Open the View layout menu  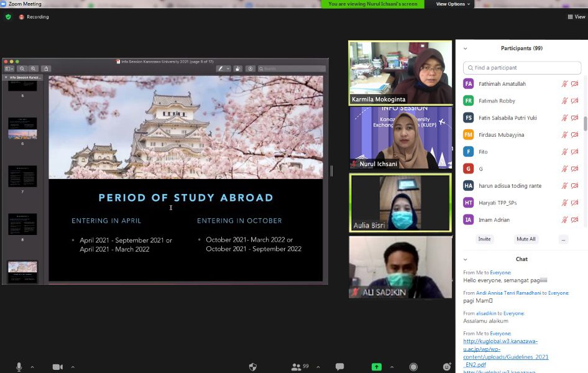tap(576, 17)
